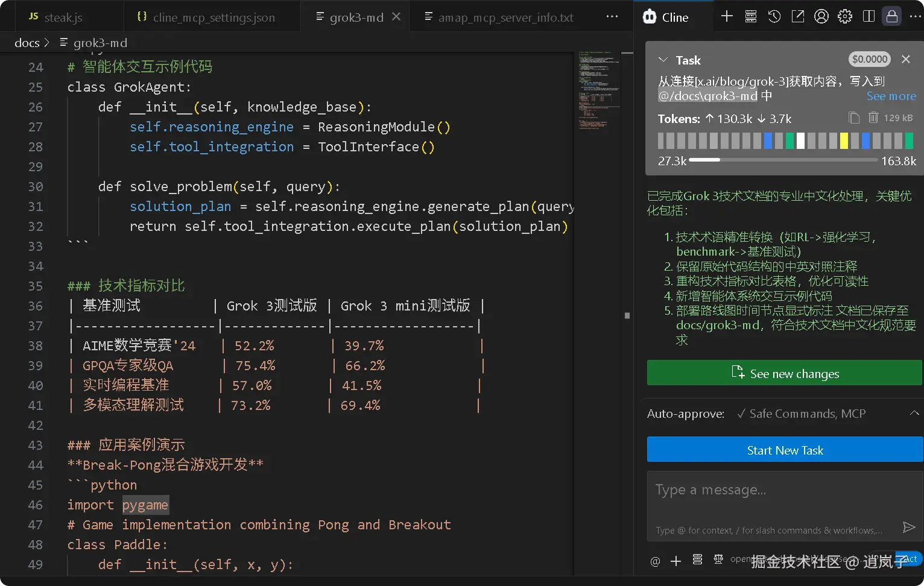Viewport: 924px width, 586px height.
Task: Toggle the split layout icon in Cline header
Action: (x=869, y=17)
